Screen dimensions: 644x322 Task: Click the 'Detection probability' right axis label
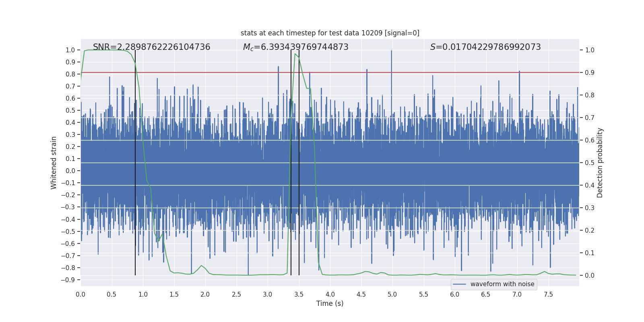[600, 163]
